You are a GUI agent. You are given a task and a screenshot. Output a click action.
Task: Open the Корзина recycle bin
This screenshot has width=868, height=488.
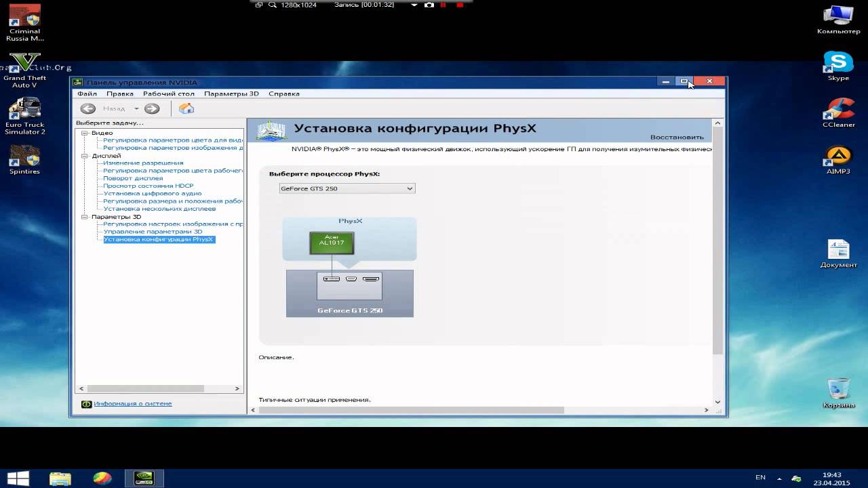tap(838, 393)
